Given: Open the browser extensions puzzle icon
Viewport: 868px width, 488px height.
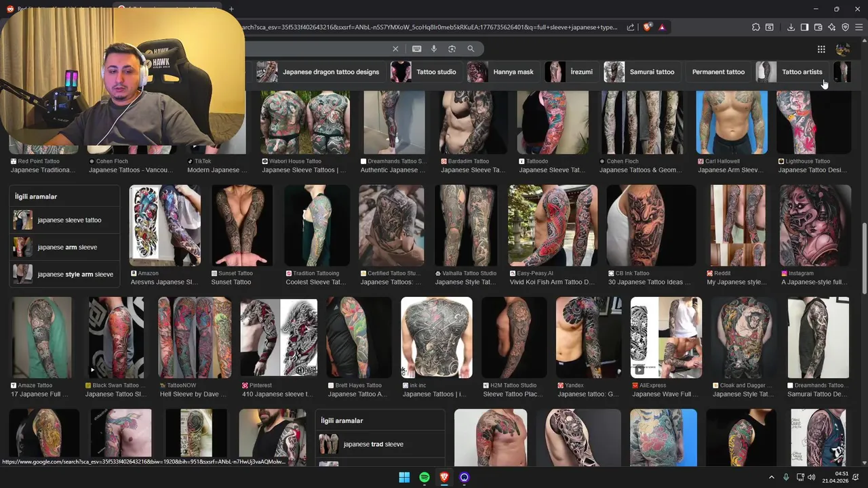Looking at the screenshot, I should pyautogui.click(x=756, y=27).
